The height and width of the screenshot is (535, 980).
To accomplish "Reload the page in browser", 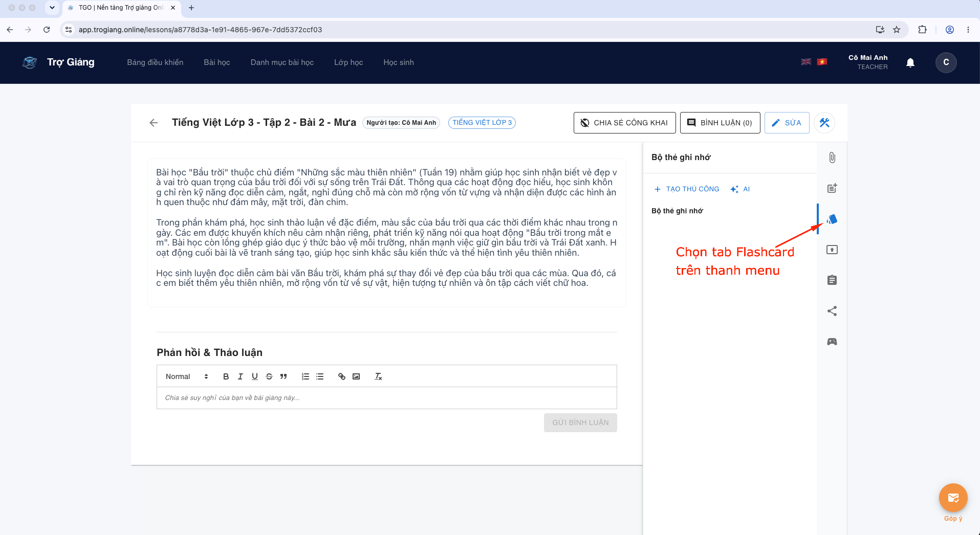I will point(47,30).
